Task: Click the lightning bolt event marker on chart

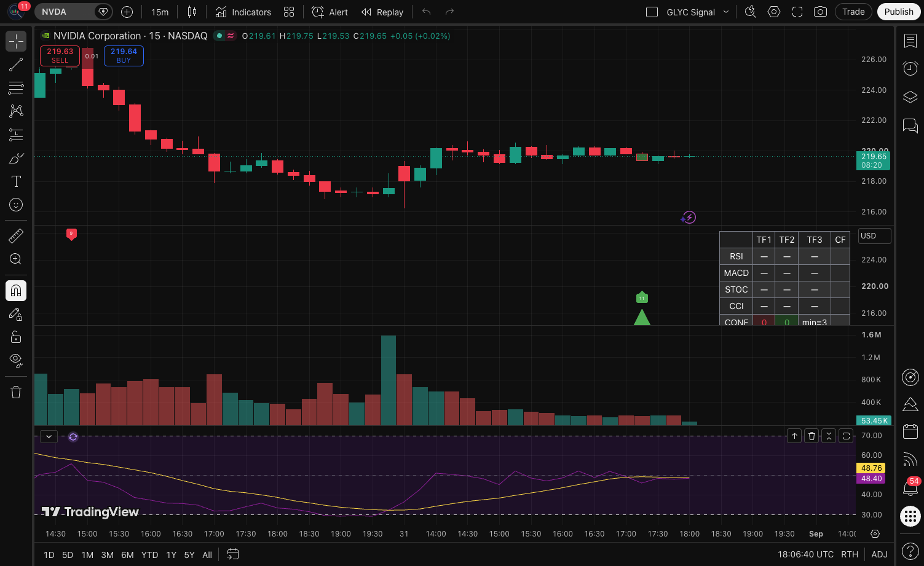Action: (x=689, y=217)
